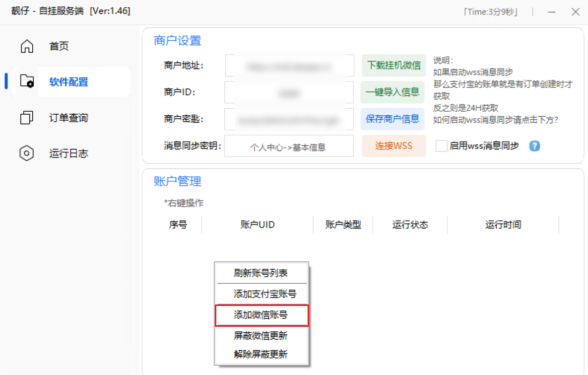This screenshot has width=588, height=375.
Task: Close the application window
Action: (x=576, y=12)
